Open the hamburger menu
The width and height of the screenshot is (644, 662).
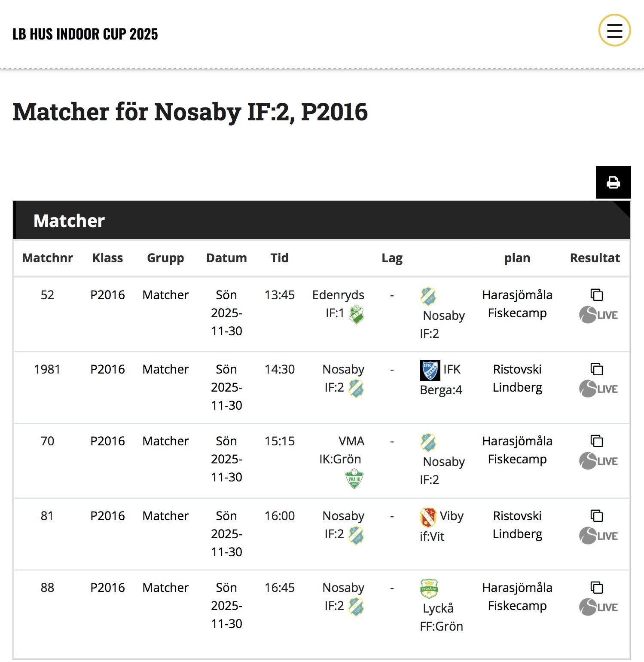[x=614, y=31]
